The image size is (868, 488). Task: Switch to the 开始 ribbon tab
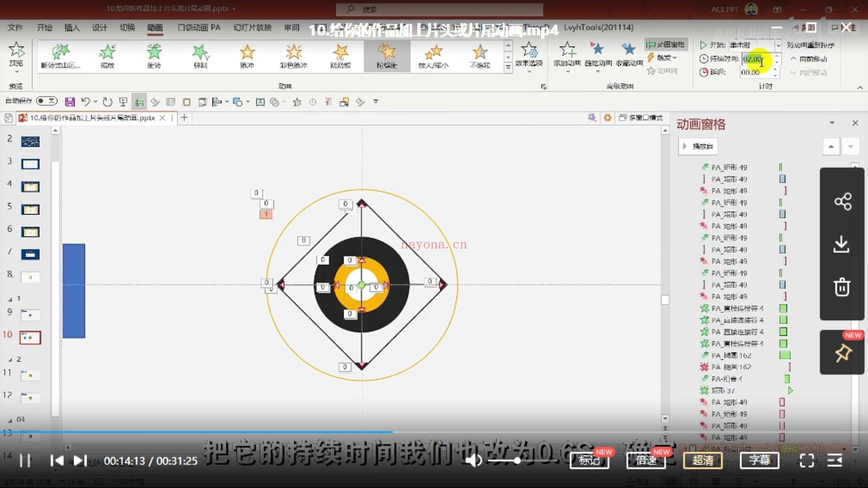coord(44,27)
